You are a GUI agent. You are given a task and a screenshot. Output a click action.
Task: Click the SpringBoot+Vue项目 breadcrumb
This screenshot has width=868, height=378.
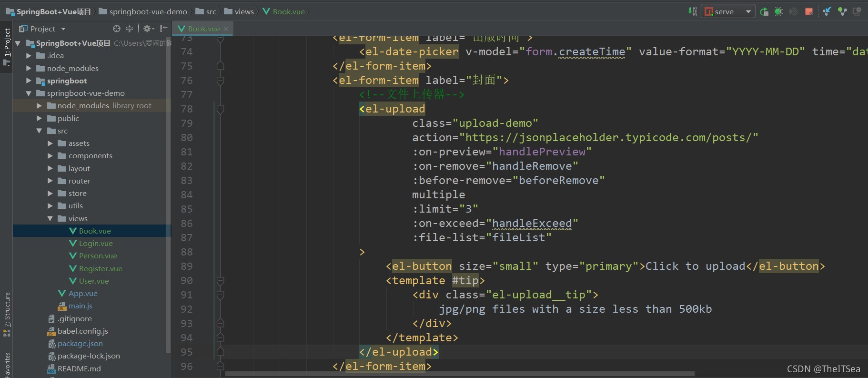tap(48, 11)
